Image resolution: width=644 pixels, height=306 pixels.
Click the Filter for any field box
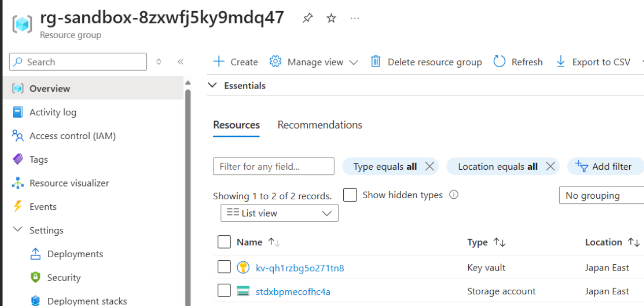(x=274, y=166)
